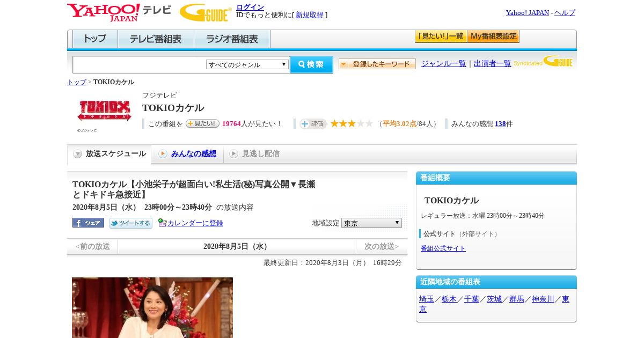The height and width of the screenshot is (338, 644).
Task: Open 東京 regional listings link
Action: coord(566,299)
